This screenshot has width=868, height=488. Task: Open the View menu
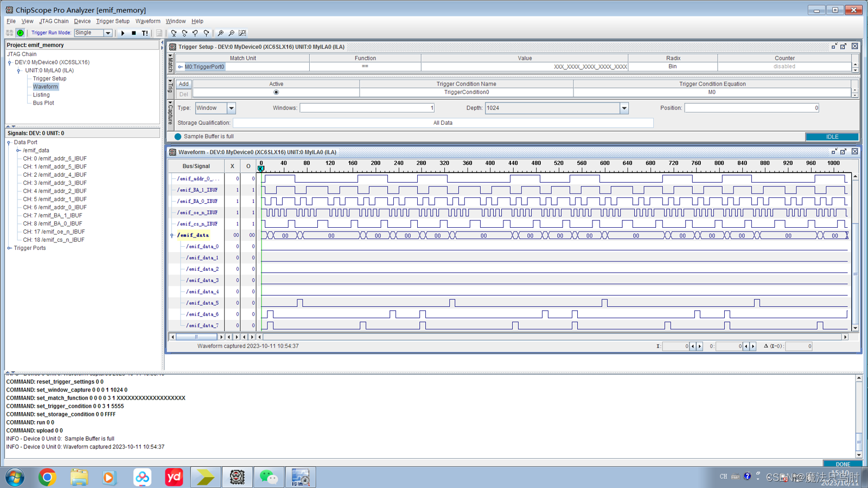tap(28, 21)
